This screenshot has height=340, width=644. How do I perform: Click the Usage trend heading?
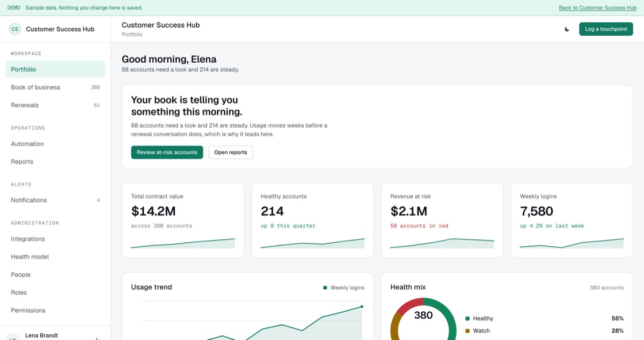point(151,287)
